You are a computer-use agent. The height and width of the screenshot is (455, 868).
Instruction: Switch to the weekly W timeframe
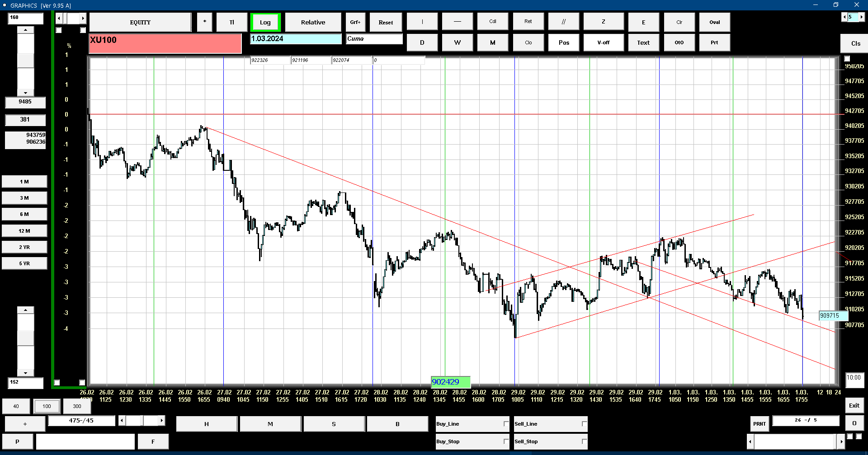458,42
